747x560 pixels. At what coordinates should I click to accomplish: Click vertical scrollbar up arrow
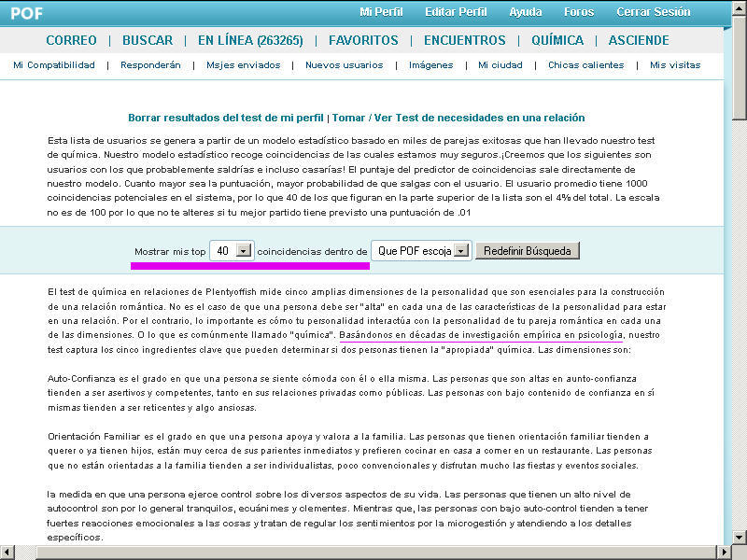[740, 7]
